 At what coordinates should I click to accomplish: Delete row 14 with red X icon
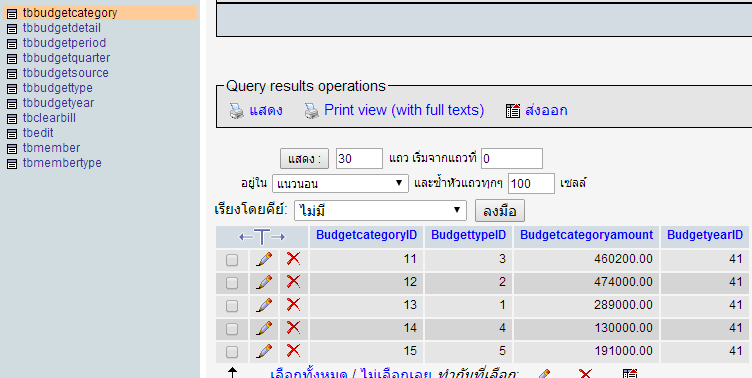click(294, 328)
